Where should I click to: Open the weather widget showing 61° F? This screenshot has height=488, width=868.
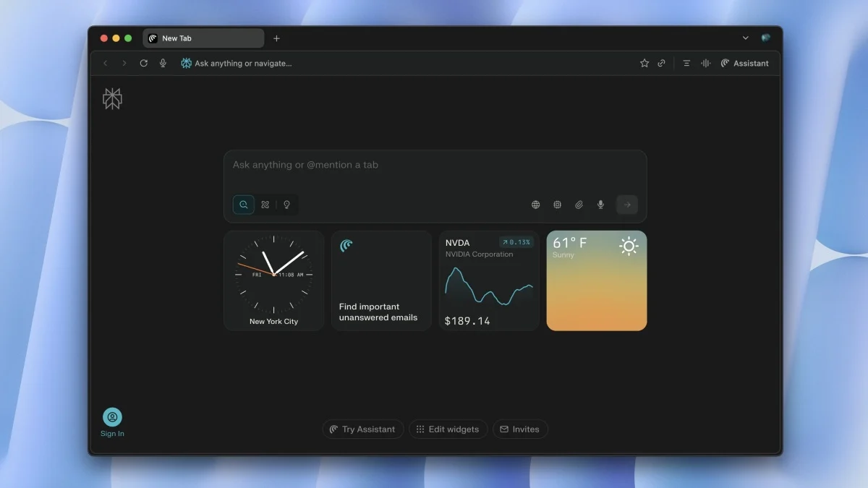coord(596,281)
